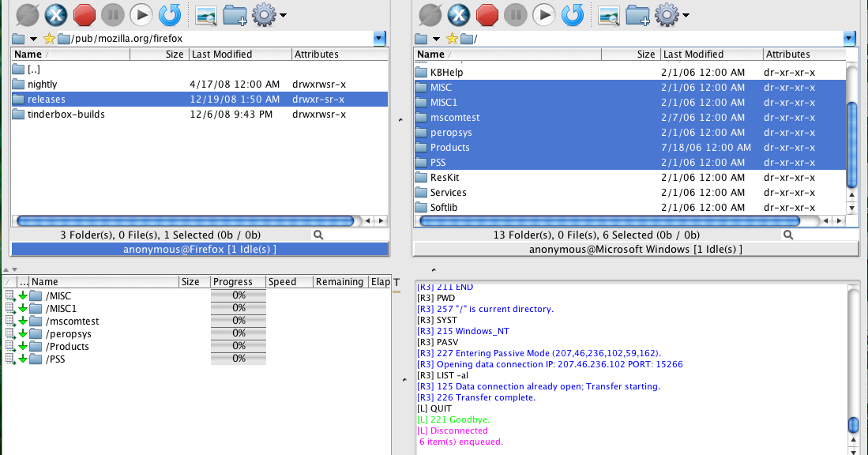Open the gear settings icon in right pane toolbar
Viewport: 868px width, 455px height.
coord(667,15)
